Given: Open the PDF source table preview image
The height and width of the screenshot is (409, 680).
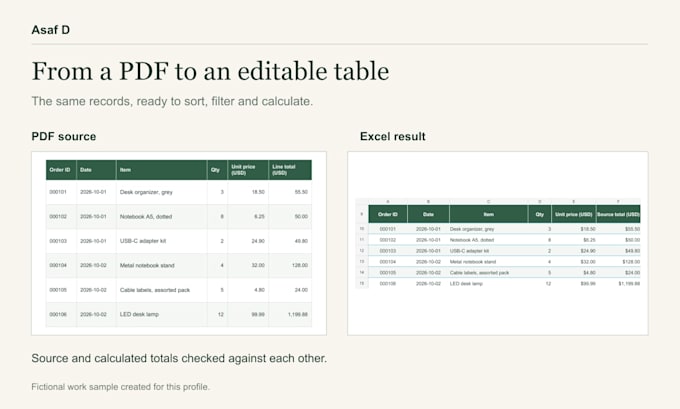Looking at the screenshot, I should click(x=179, y=243).
